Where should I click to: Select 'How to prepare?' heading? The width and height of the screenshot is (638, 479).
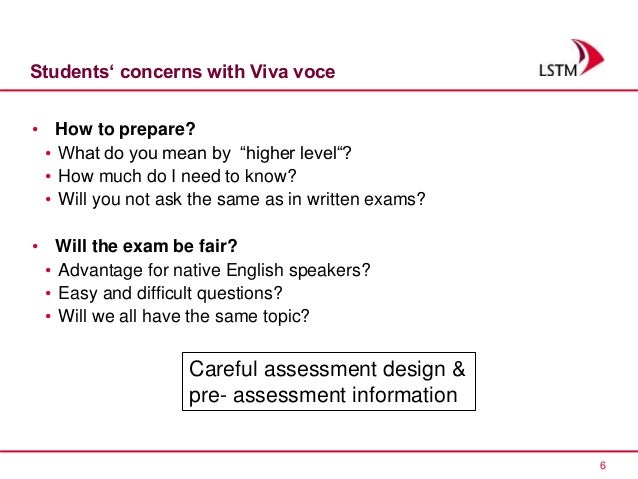point(124,129)
